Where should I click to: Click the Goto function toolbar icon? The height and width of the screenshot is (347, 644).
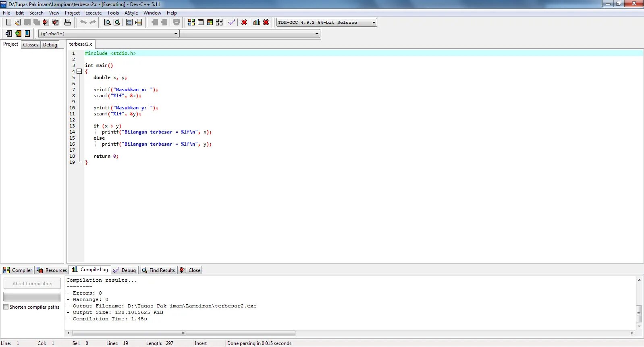point(129,22)
